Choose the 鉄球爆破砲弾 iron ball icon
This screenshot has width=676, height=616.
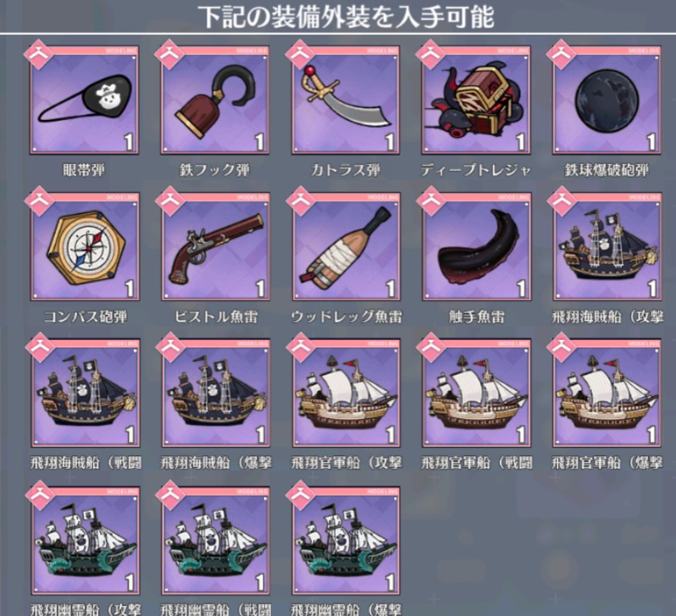[607, 100]
